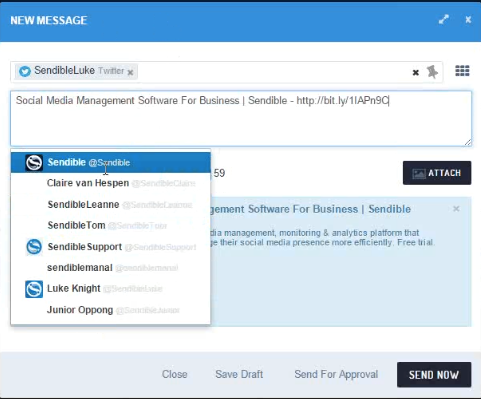This screenshot has height=399, width=481.
Task: Pick SendibleLeanne from the mention list
Action: point(111,204)
